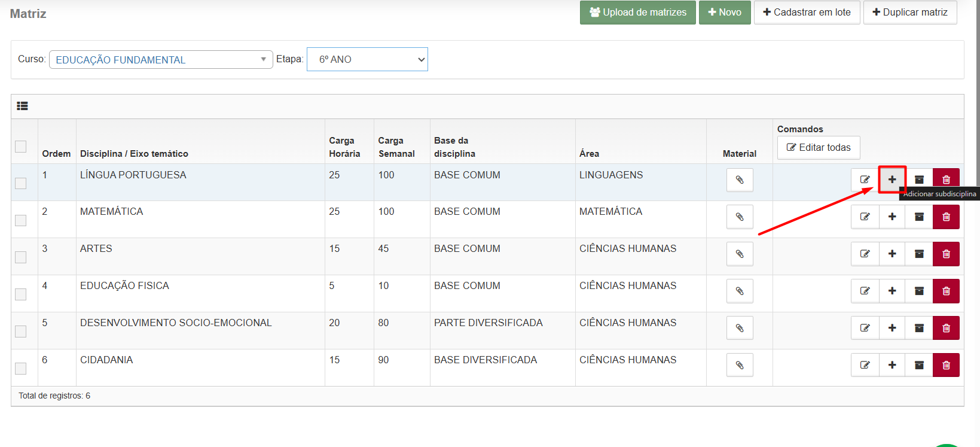Delete the ARTES discipline with trash icon

coord(946,254)
